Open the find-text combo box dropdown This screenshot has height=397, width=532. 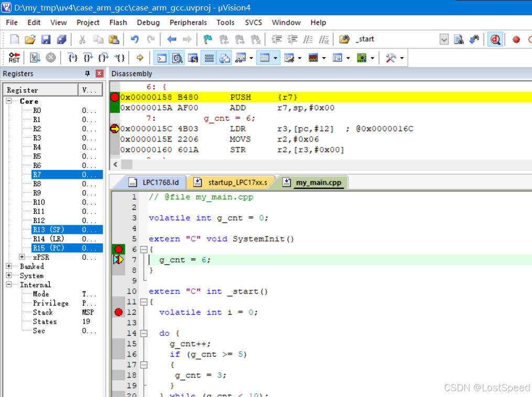[x=444, y=39]
